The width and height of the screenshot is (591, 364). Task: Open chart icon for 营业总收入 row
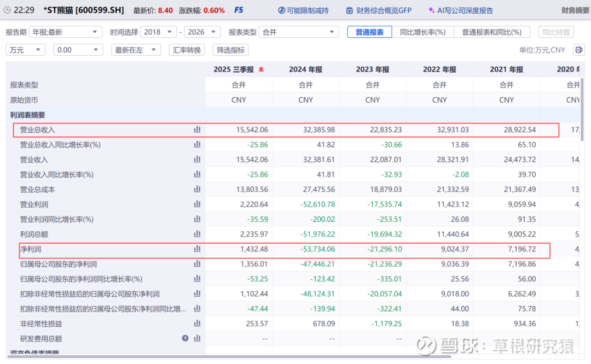pos(197,130)
